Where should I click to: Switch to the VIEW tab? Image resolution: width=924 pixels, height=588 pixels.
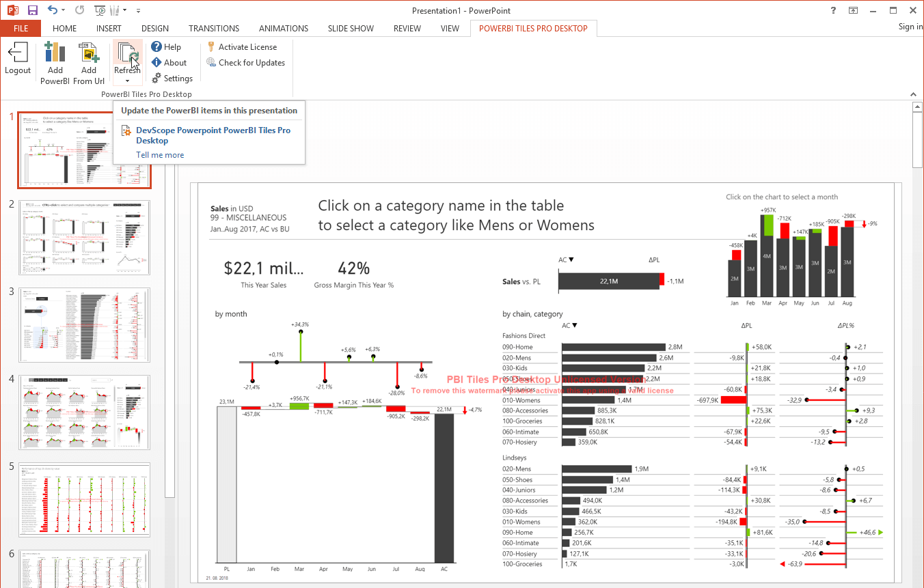[450, 28]
